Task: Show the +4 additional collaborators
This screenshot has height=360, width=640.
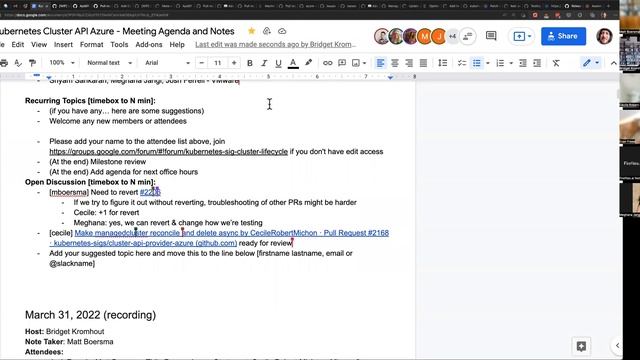Action: point(452,36)
